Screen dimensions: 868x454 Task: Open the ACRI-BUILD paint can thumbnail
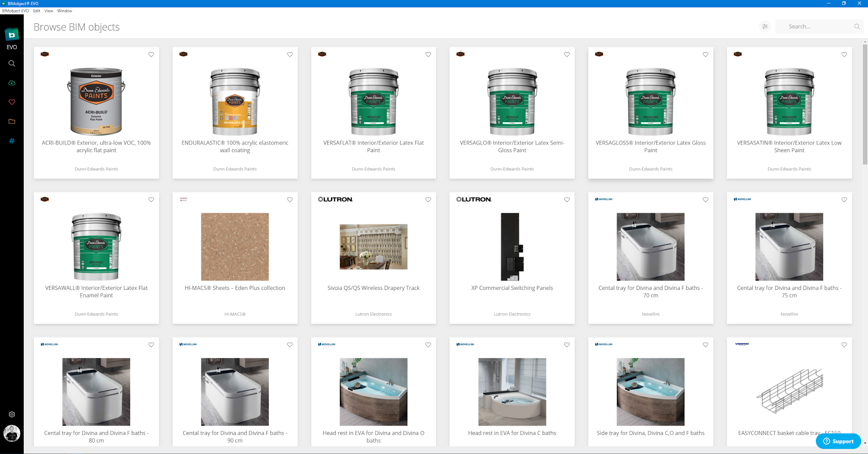(96, 101)
